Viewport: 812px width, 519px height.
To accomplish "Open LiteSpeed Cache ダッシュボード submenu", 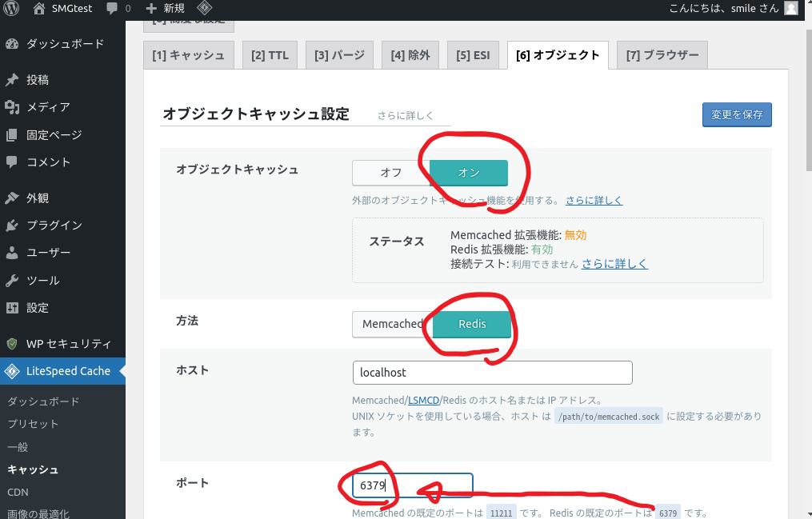I will point(43,401).
